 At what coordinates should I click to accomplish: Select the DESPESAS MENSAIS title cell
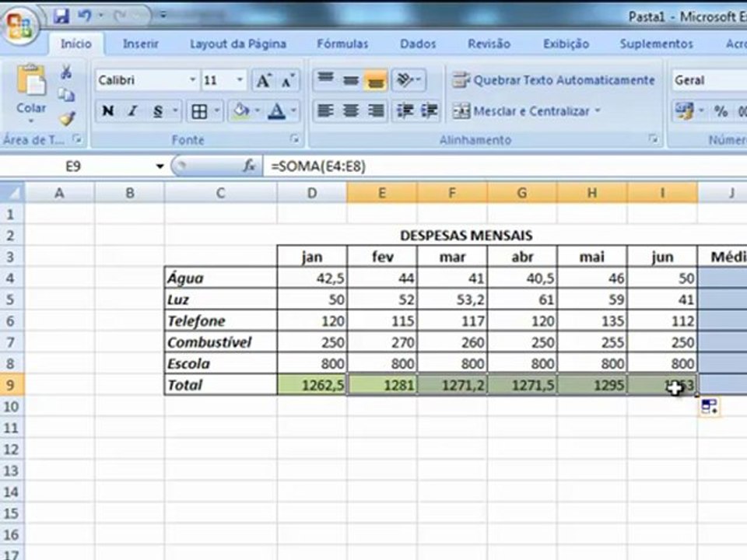[466, 235]
